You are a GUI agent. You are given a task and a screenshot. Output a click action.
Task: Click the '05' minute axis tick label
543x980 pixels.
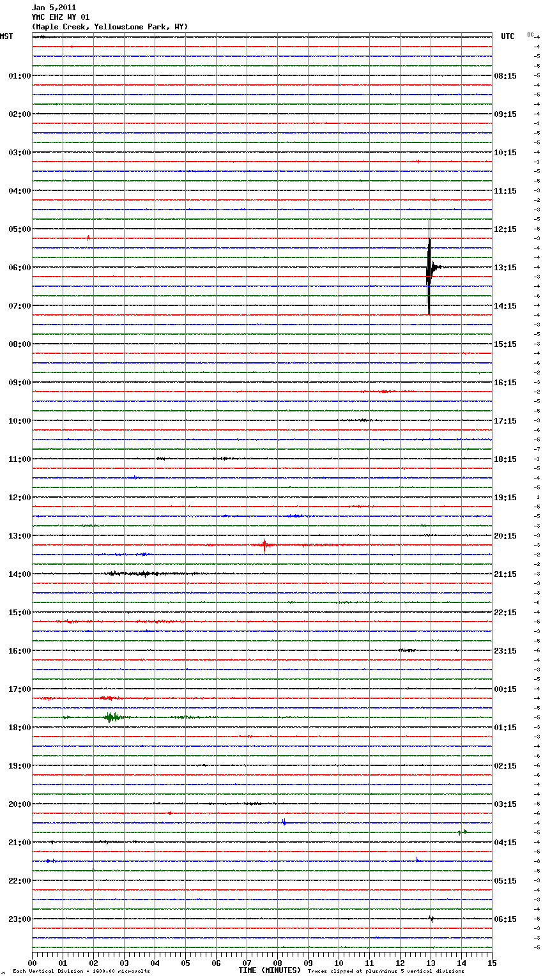pyautogui.click(x=185, y=963)
